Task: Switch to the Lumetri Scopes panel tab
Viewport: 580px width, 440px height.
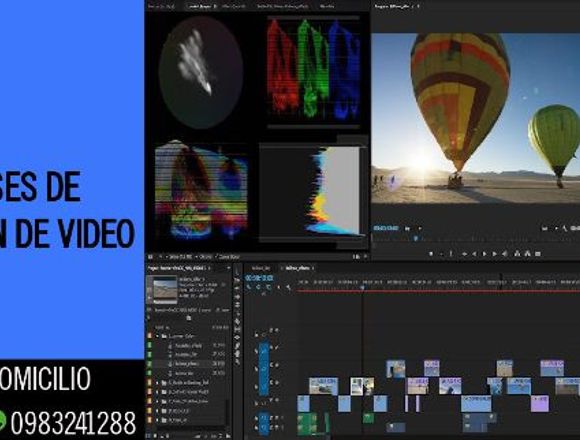Action: [202, 6]
